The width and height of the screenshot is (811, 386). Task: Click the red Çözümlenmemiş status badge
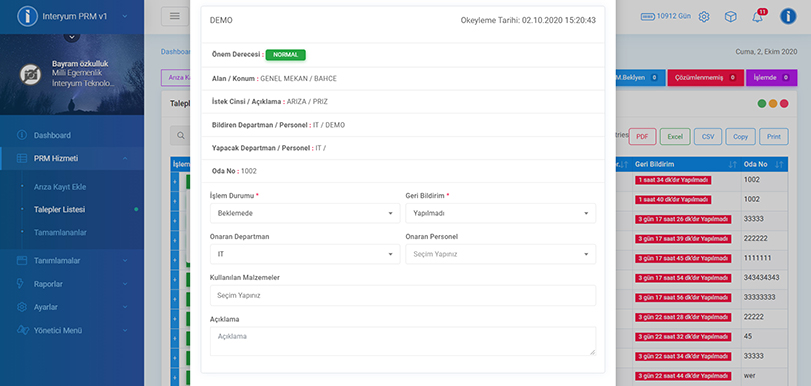[705, 78]
